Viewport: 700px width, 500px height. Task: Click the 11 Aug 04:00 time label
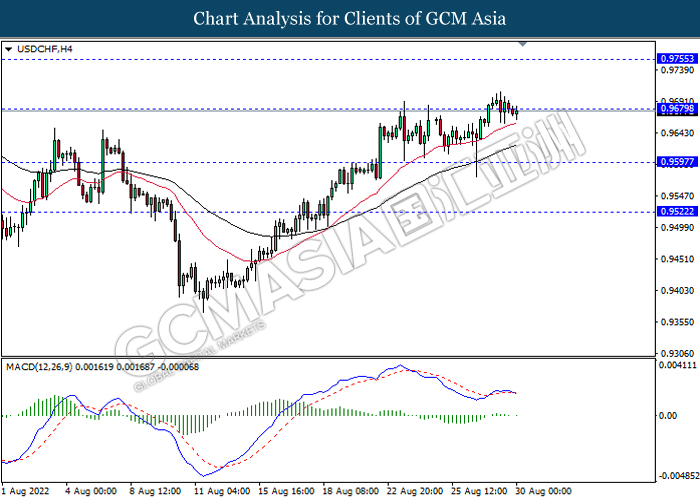pyautogui.click(x=222, y=491)
